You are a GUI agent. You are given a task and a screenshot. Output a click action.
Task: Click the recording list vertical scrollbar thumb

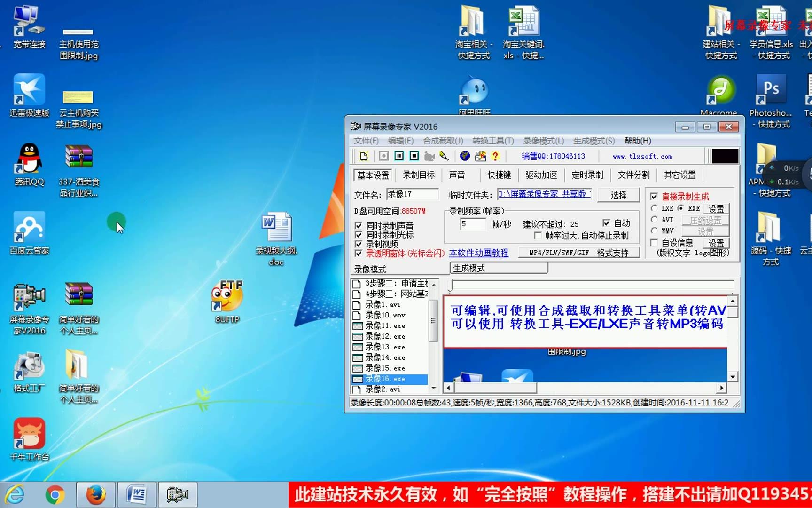tap(433, 321)
